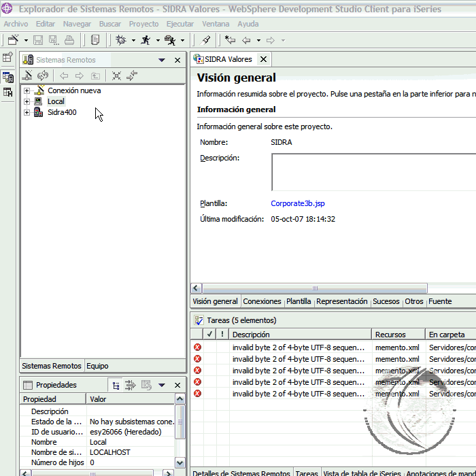This screenshot has width=476, height=476.
Task: Close the Propiedades view
Action: point(177,386)
